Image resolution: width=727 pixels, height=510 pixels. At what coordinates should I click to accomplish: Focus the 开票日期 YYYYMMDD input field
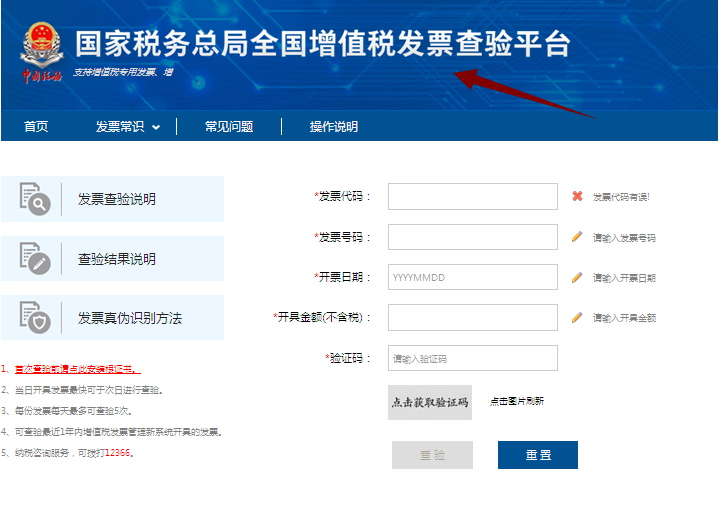(473, 277)
